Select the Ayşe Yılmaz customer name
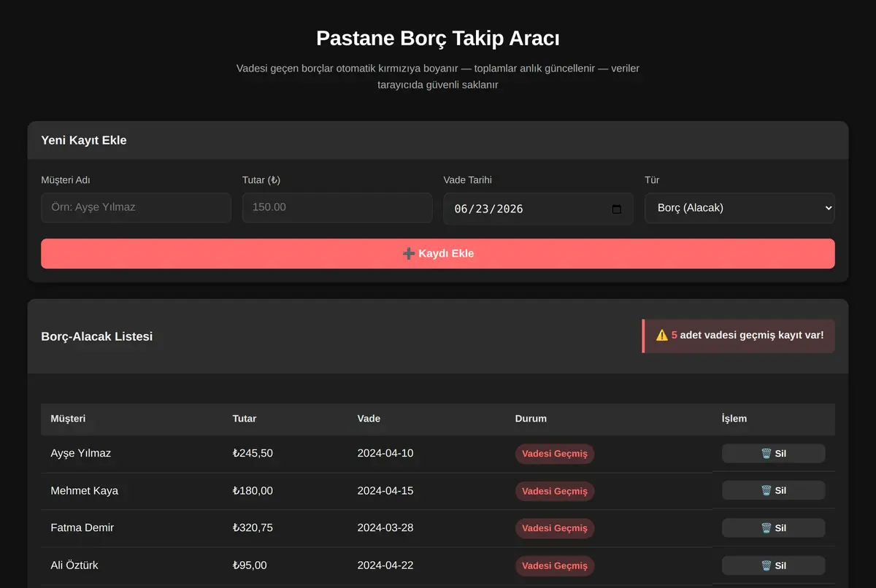This screenshot has height=588, width=876. pyautogui.click(x=81, y=453)
